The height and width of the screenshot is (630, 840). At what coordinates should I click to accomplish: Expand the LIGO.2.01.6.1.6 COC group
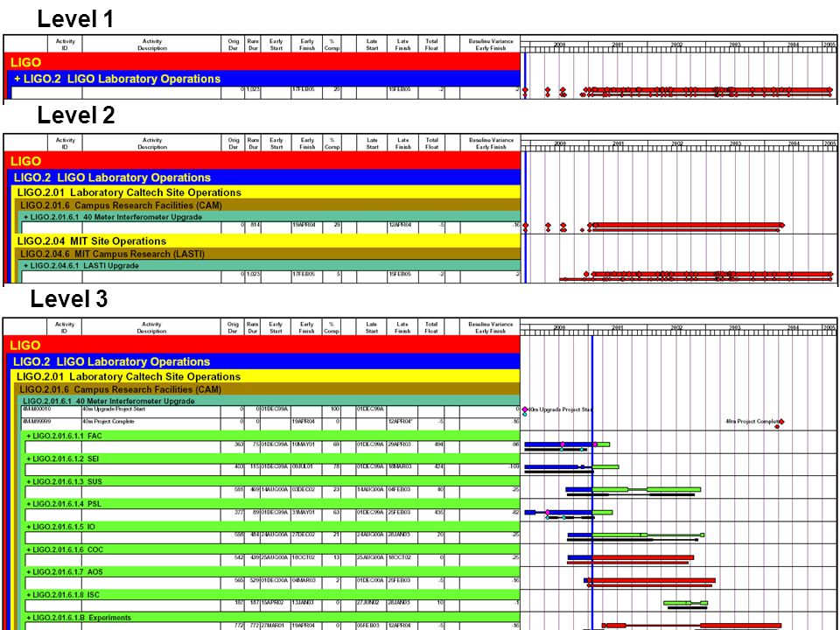tap(29, 549)
